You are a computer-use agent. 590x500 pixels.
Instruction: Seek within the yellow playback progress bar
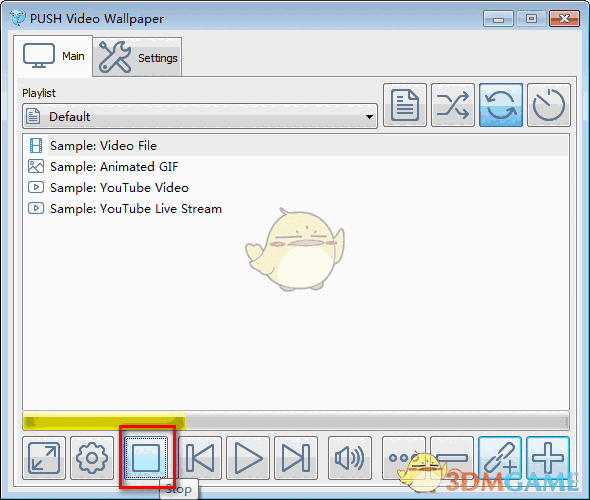pyautogui.click(x=104, y=421)
